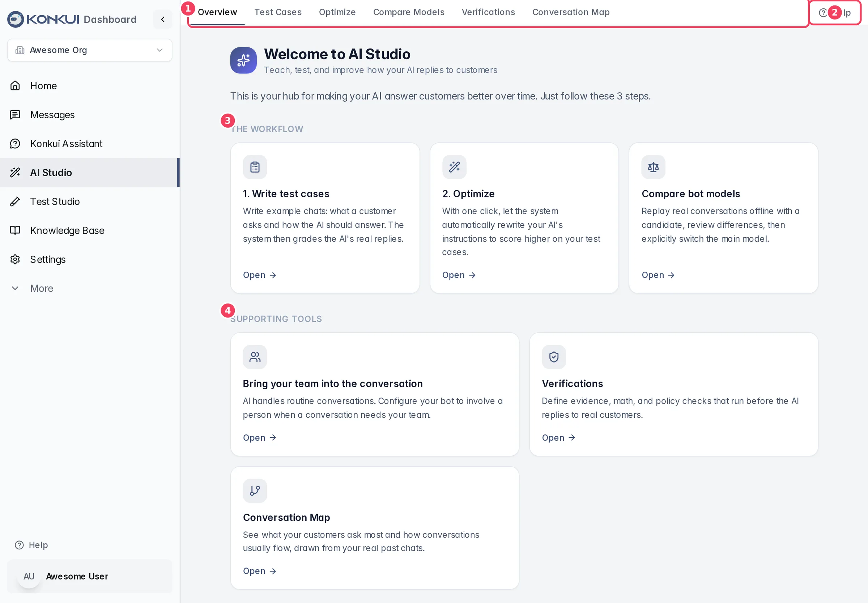Select the Conversation Map tab

pyautogui.click(x=571, y=12)
